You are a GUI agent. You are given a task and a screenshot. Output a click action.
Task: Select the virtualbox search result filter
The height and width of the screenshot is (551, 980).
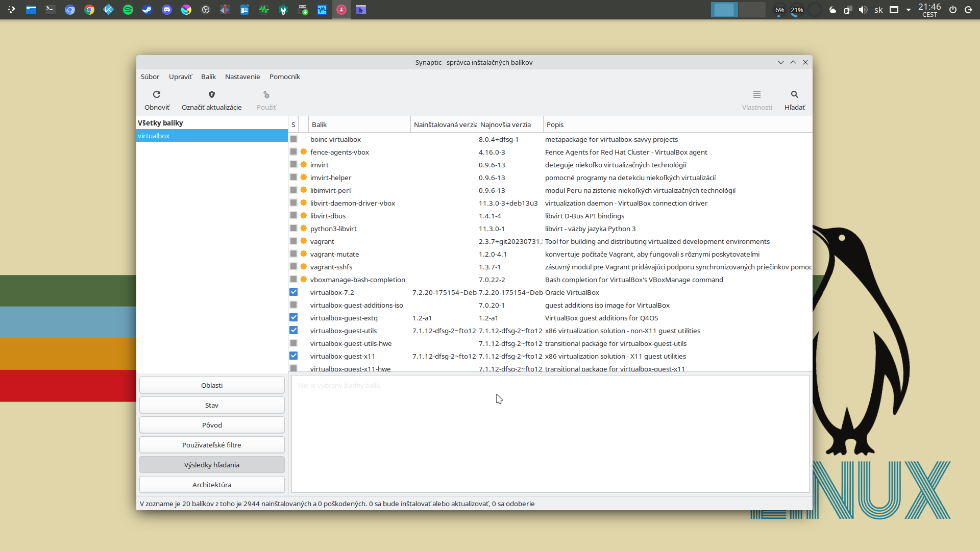pos(212,136)
